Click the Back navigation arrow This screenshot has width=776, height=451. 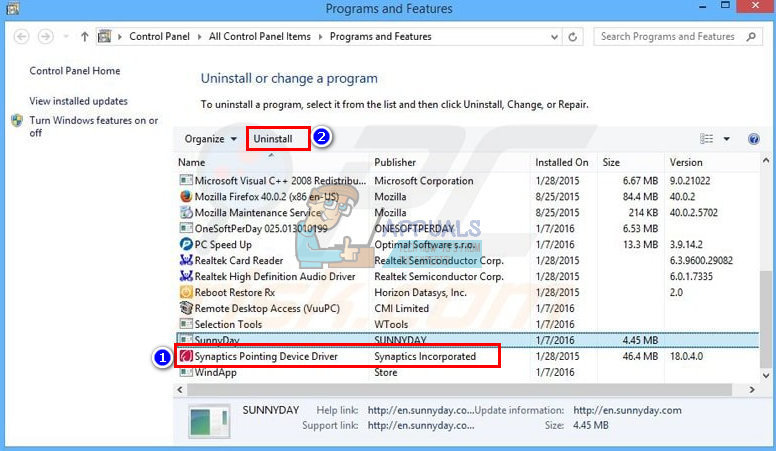coord(21,37)
